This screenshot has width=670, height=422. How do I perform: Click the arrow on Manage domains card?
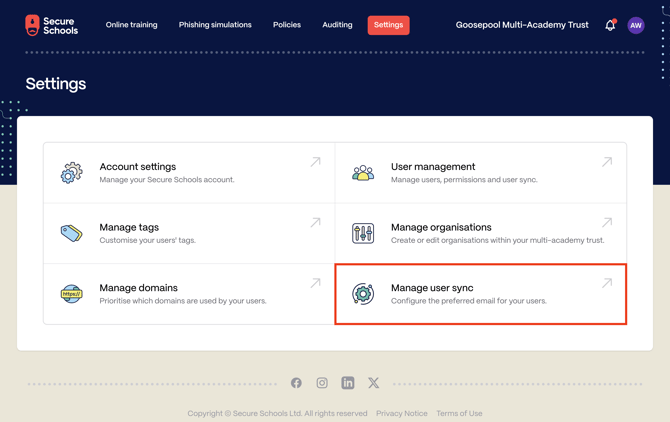click(x=315, y=283)
